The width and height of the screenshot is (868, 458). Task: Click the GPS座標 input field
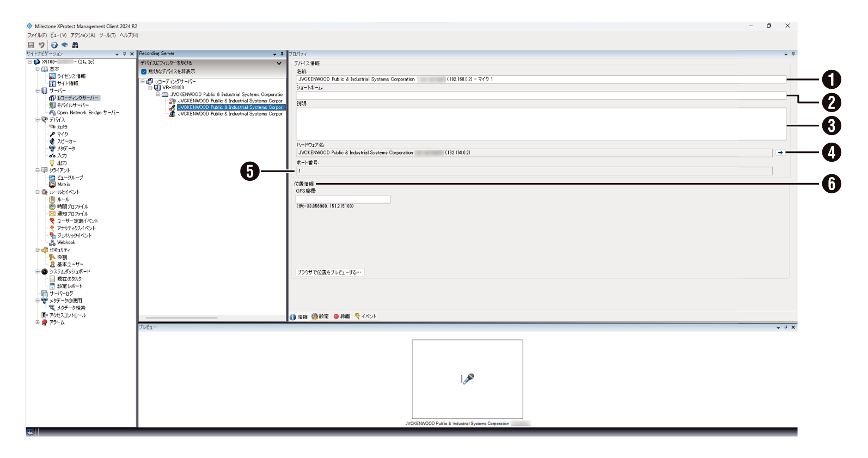[343, 199]
